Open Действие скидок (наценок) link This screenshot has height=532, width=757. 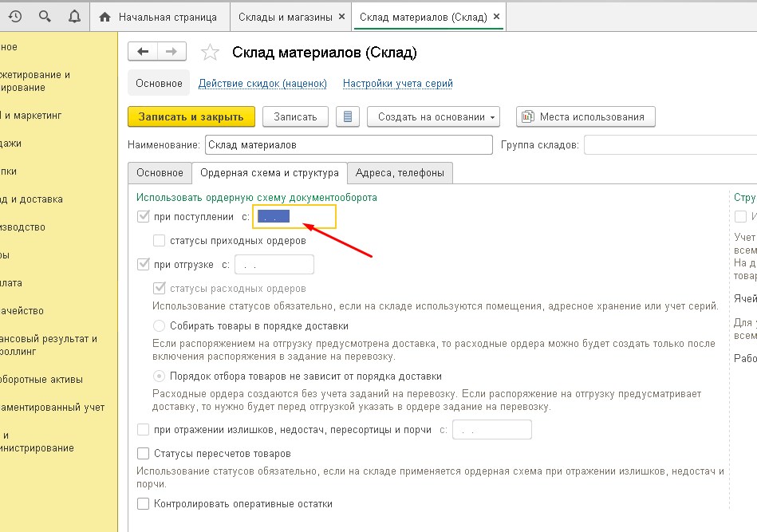point(262,84)
